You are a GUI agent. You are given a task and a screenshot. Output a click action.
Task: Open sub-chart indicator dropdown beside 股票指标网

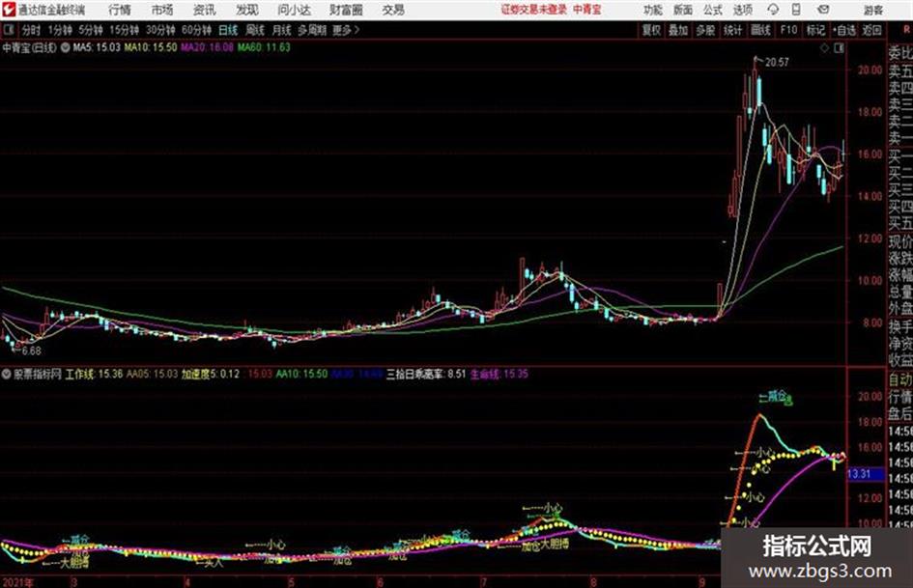click(x=7, y=375)
